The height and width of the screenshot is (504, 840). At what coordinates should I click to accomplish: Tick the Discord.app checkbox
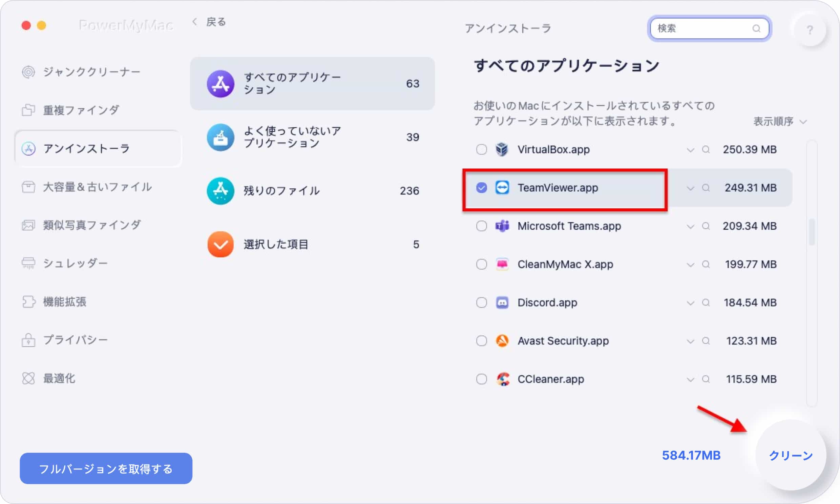pyautogui.click(x=481, y=302)
